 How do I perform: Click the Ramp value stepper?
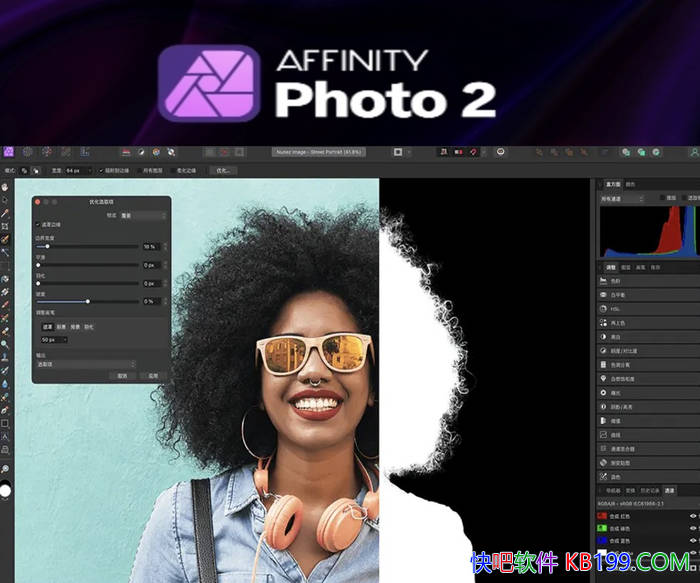pos(166,301)
